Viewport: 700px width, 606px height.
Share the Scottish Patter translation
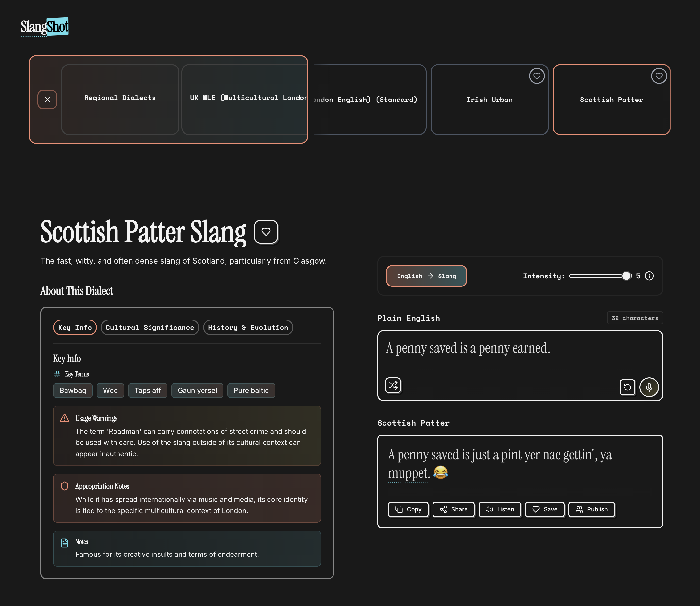[x=453, y=509]
